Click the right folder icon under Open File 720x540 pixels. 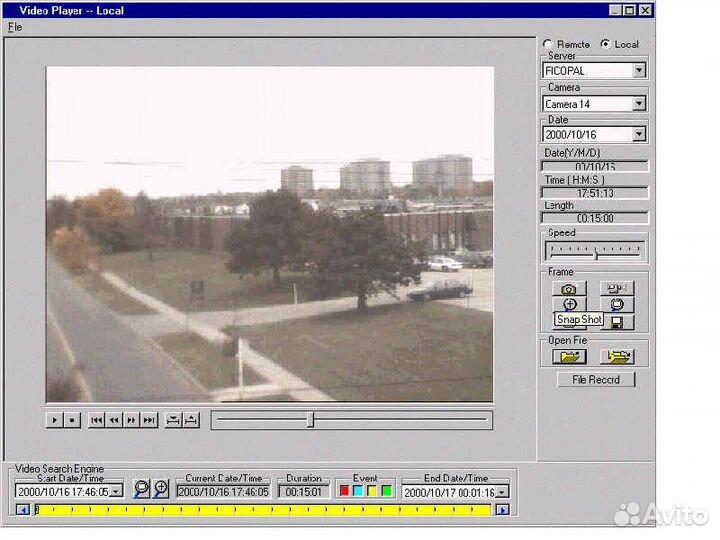617,356
